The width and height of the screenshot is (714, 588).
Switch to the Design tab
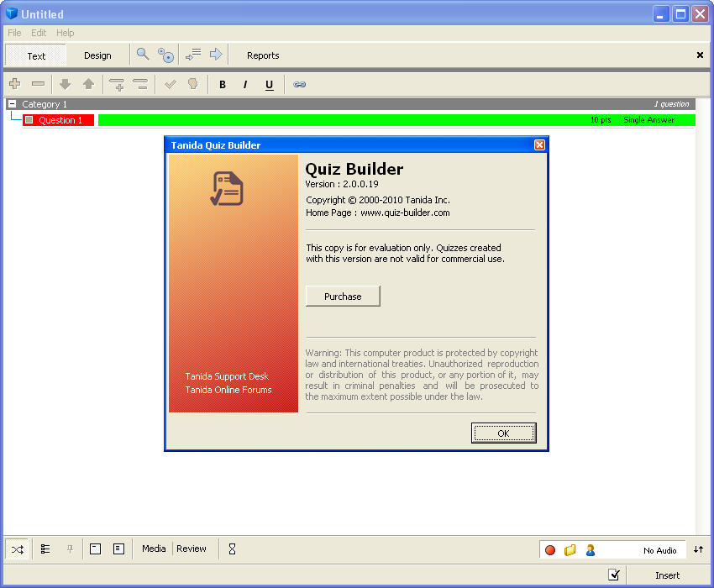pos(97,55)
